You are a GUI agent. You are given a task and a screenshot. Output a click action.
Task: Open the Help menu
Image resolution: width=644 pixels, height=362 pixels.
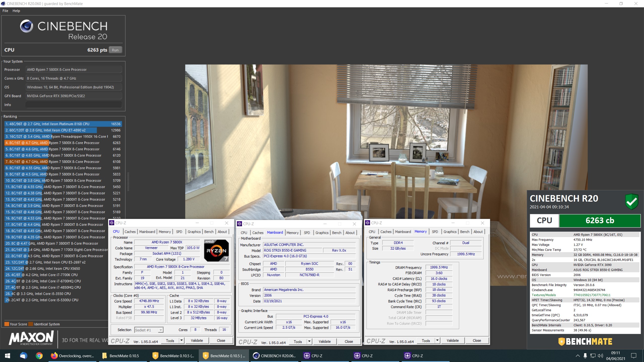coord(16,11)
